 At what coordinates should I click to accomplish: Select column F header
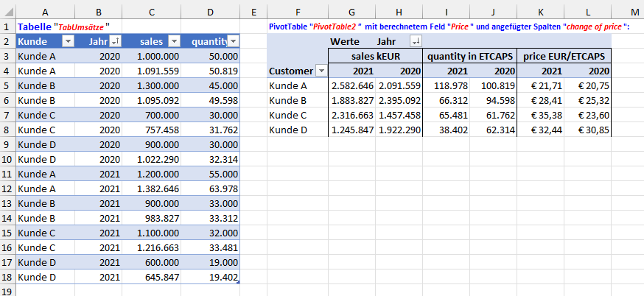coord(298,13)
